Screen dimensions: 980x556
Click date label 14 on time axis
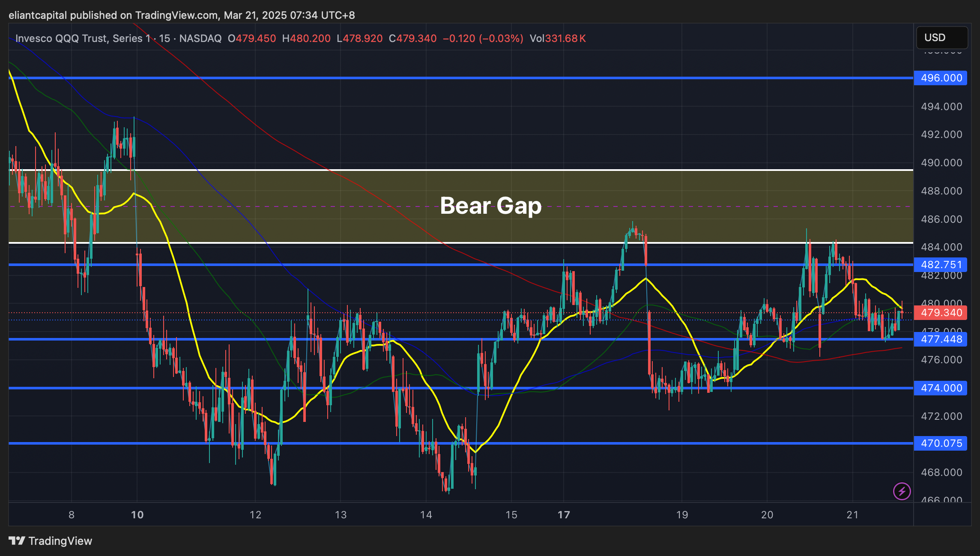point(426,515)
